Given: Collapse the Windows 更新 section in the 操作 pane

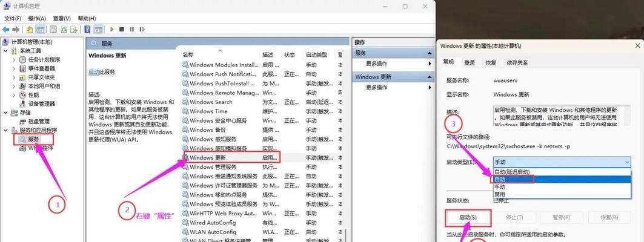Looking at the screenshot, I should click(429, 77).
